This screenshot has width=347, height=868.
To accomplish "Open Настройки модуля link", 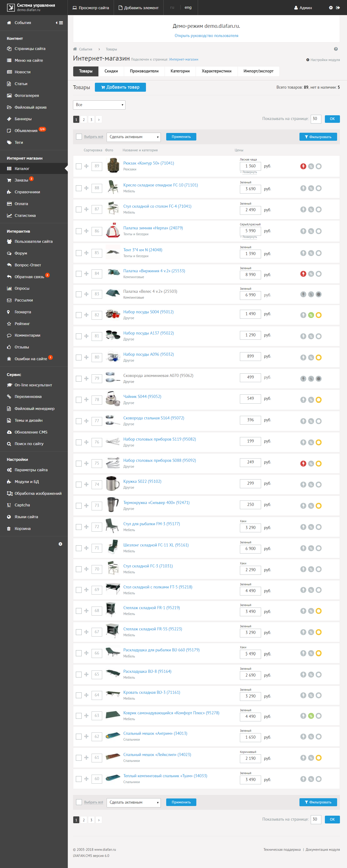I will pyautogui.click(x=323, y=60).
